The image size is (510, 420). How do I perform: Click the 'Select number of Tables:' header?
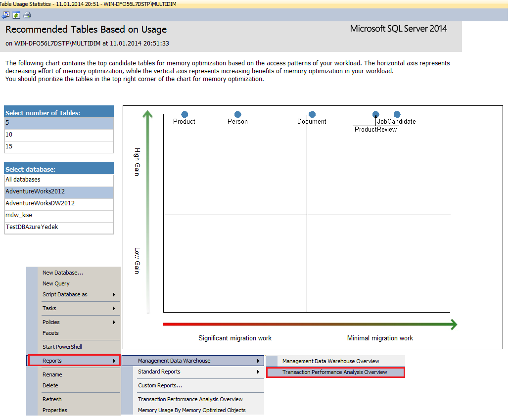click(x=59, y=113)
